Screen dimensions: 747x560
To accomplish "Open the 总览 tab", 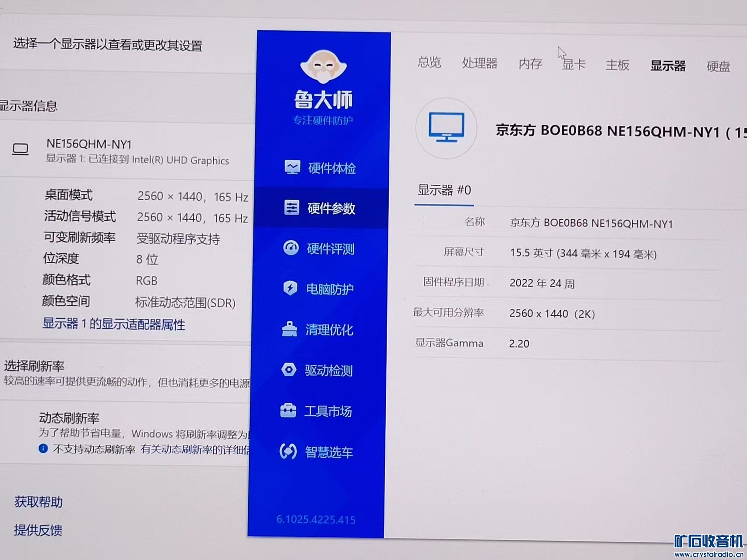I will pos(429,62).
